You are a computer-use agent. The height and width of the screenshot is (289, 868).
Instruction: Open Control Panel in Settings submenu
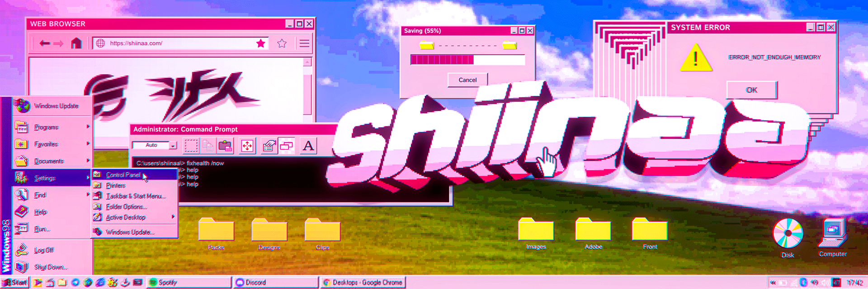click(135, 175)
